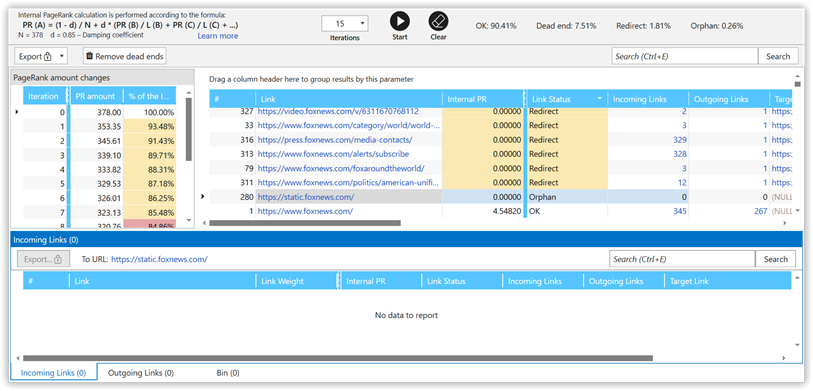Sort by the Link Weight column header
Viewport: 813px width, 391px height.
pyautogui.click(x=297, y=281)
